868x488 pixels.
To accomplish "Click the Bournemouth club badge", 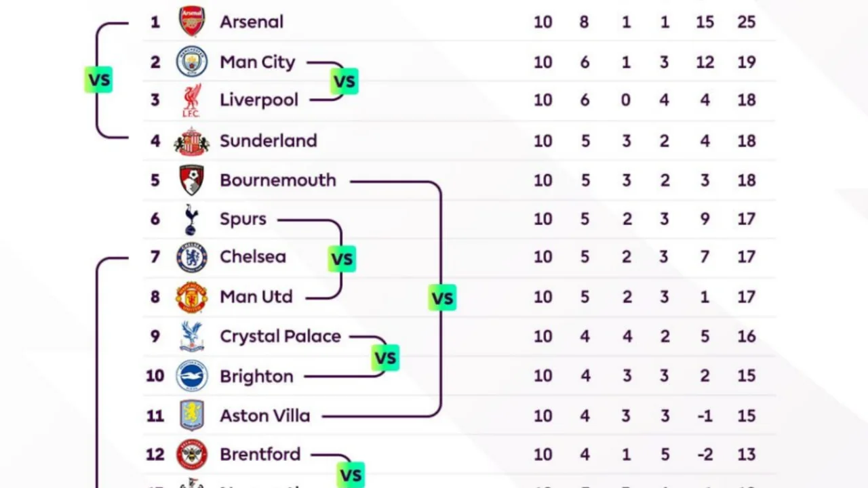I will (x=192, y=180).
